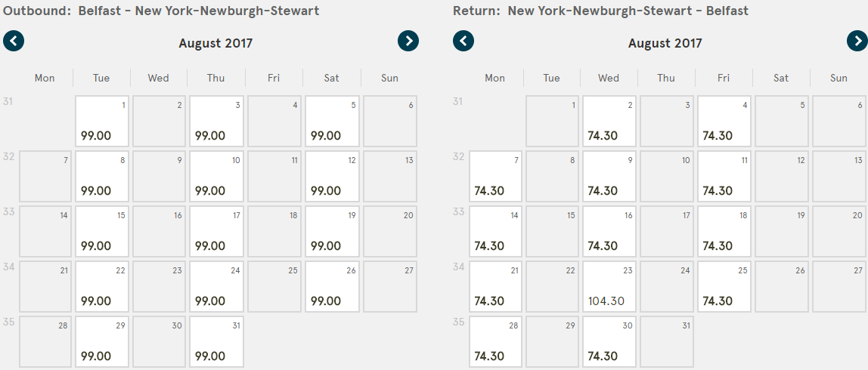Image resolution: width=868 pixels, height=370 pixels.
Task: Choose return Friday August 4 flight
Action: pyautogui.click(x=724, y=121)
